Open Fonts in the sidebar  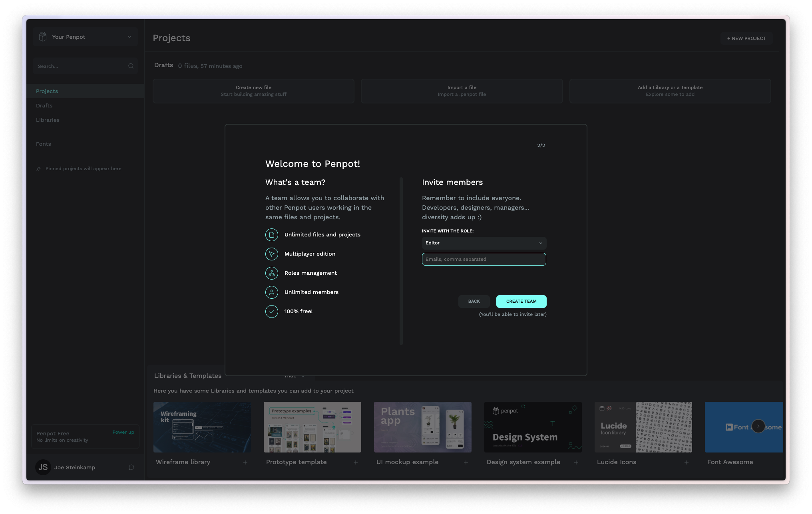pos(44,144)
